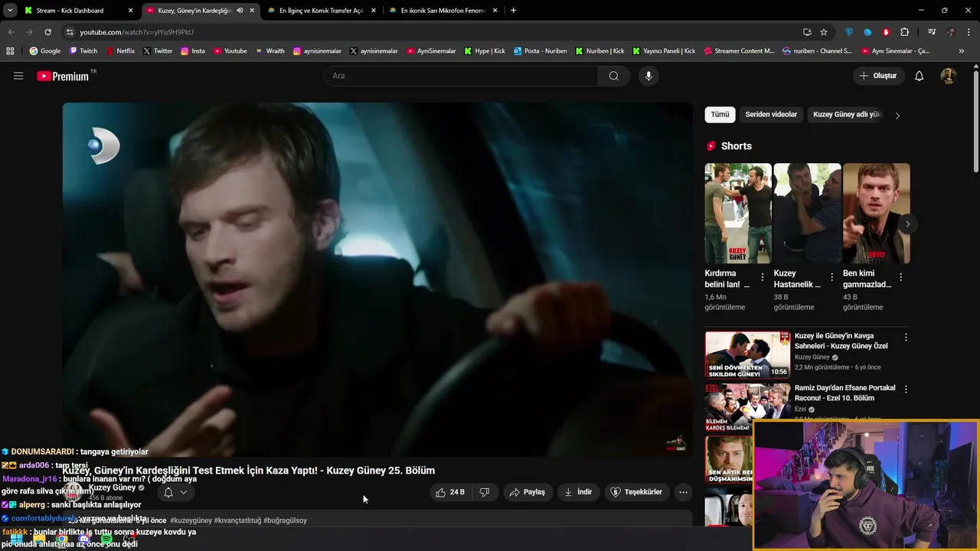Open a new browser tab

[x=513, y=11]
